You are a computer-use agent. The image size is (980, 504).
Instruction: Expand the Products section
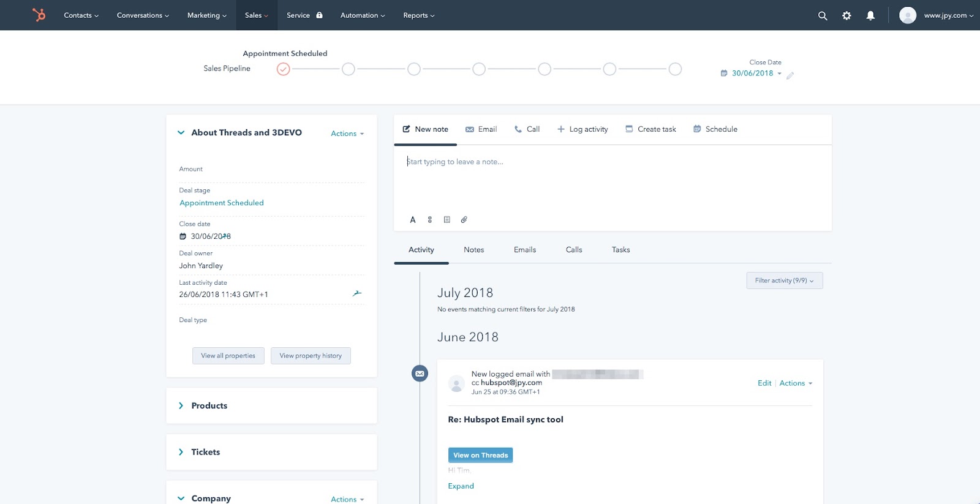click(x=181, y=405)
